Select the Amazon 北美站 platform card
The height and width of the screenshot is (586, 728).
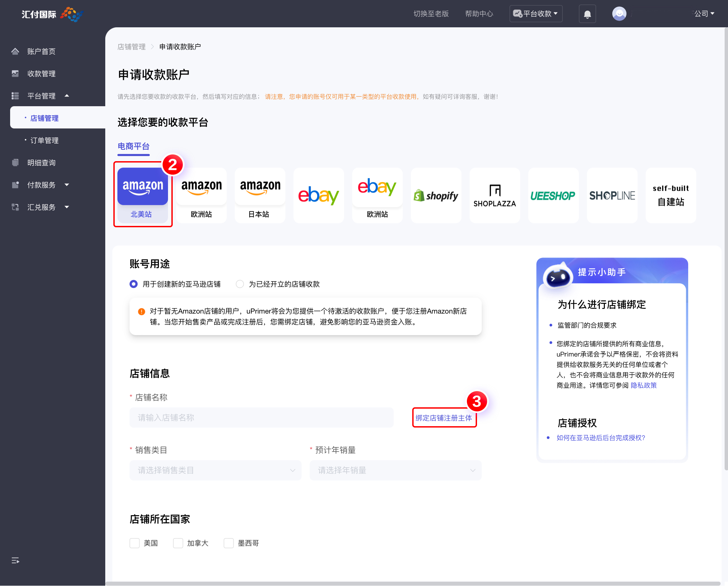pyautogui.click(x=142, y=195)
